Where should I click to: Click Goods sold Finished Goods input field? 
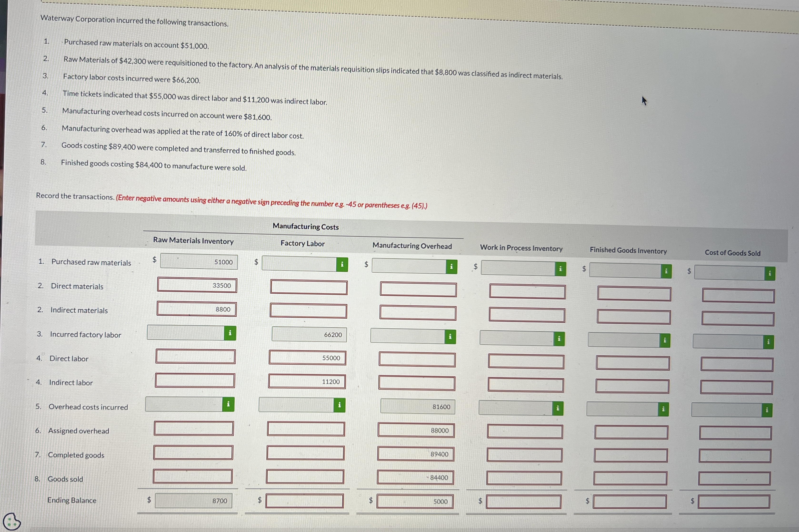[x=630, y=478]
